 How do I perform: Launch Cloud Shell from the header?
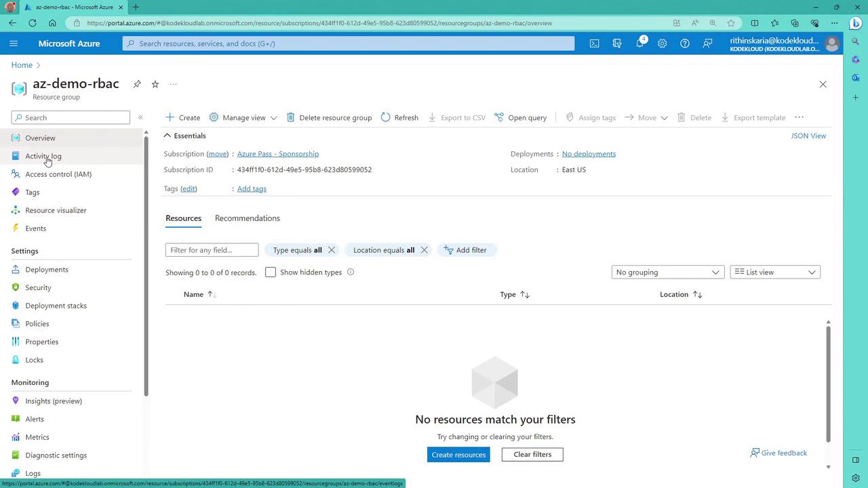coord(594,43)
